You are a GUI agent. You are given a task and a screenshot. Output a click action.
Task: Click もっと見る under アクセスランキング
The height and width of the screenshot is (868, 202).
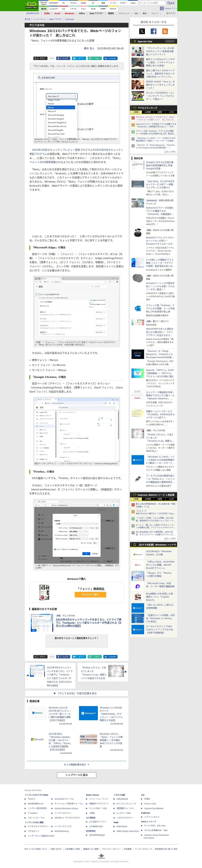pyautogui.click(x=170, y=152)
